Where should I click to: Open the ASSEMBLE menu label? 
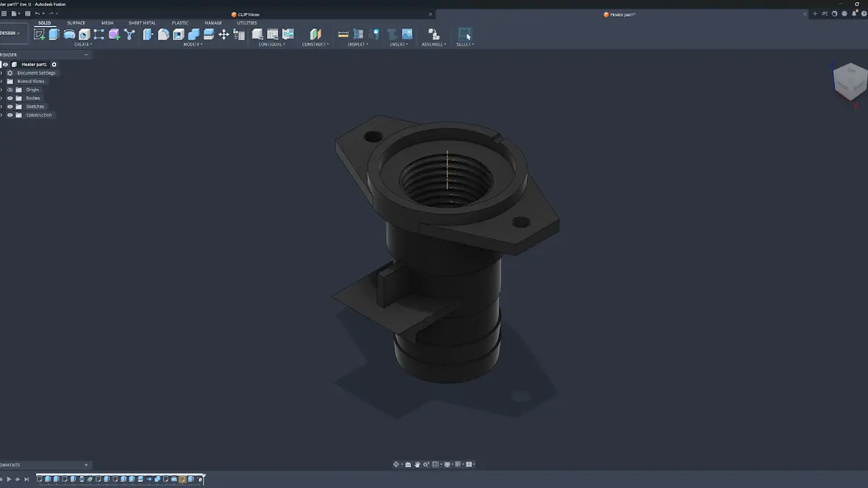(x=434, y=44)
